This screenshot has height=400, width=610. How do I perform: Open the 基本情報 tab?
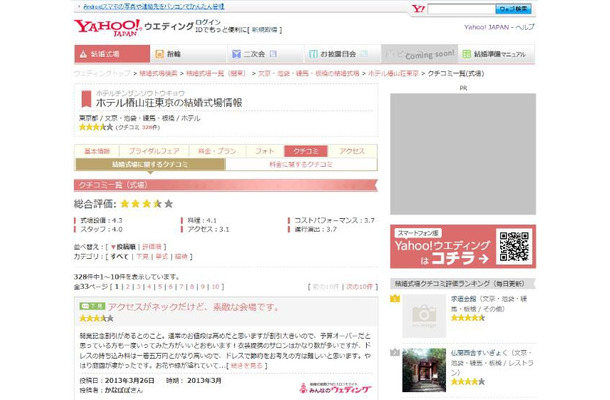point(97,151)
